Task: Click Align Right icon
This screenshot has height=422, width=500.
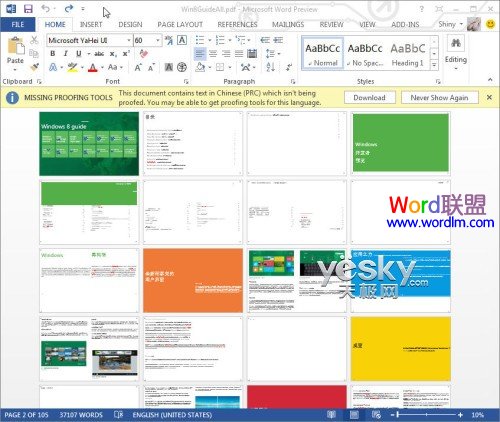Action: tap(226, 54)
